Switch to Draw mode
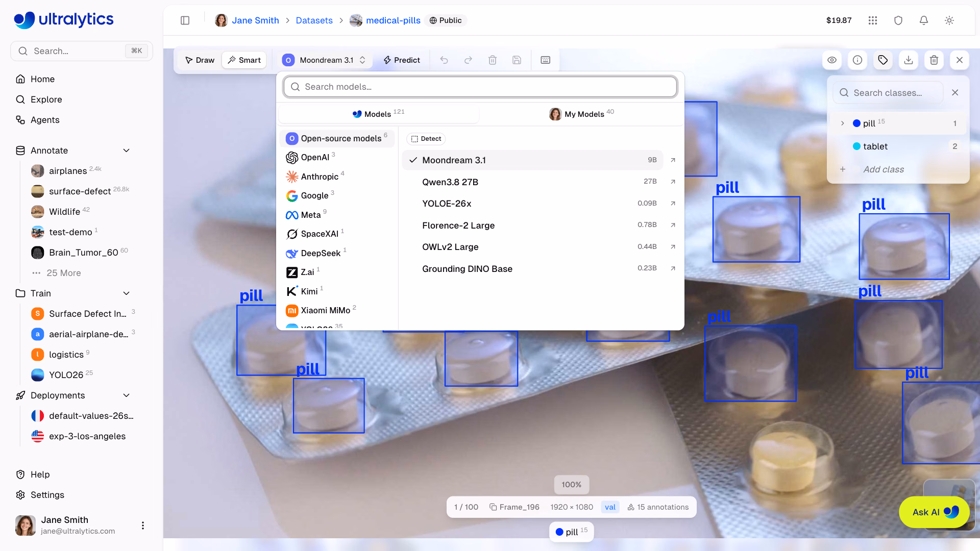Screen dimensions: 980x551 point(200,60)
